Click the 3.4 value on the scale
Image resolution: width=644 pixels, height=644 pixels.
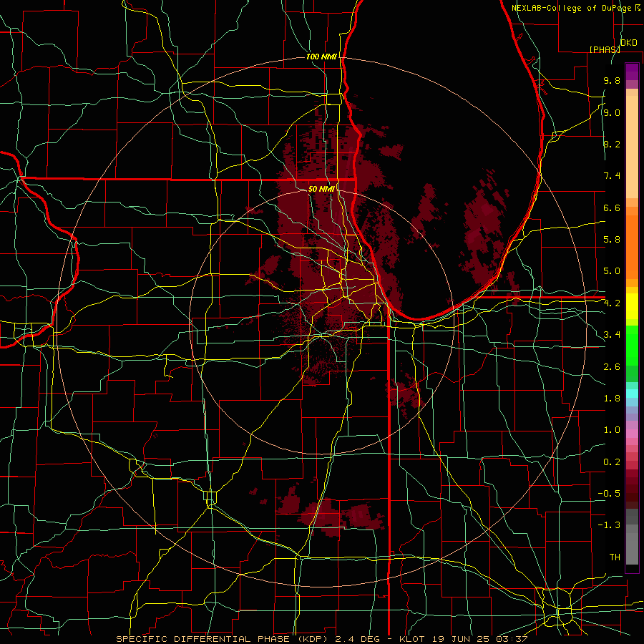(x=612, y=335)
